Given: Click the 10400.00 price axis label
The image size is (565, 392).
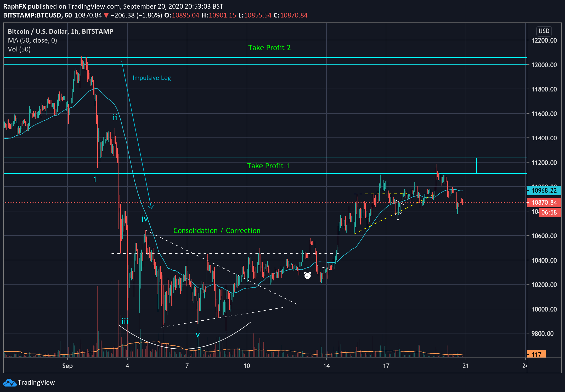Looking at the screenshot, I should [x=544, y=260].
